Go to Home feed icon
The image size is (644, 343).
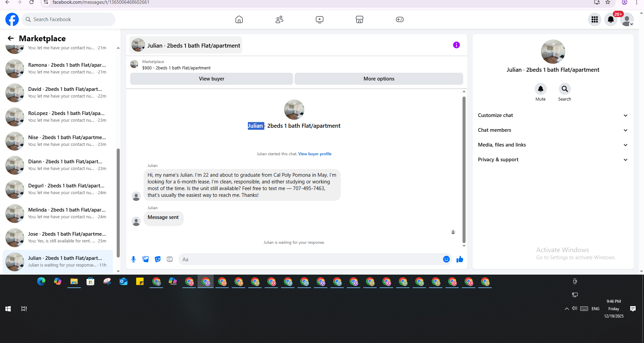tap(239, 19)
